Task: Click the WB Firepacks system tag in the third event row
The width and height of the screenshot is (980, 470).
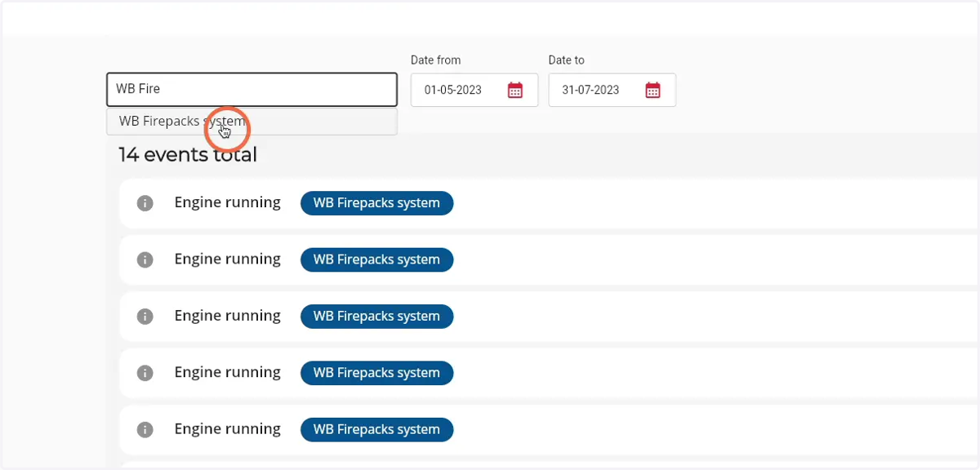Action: pos(376,316)
